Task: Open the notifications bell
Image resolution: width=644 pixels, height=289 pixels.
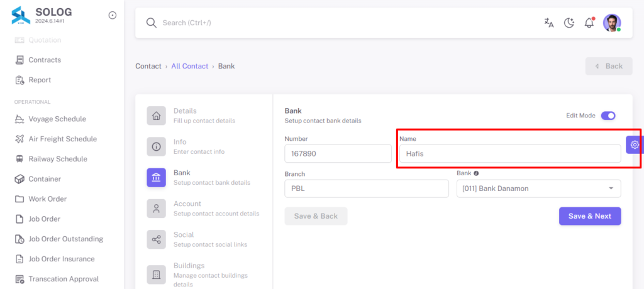Action: [x=589, y=23]
